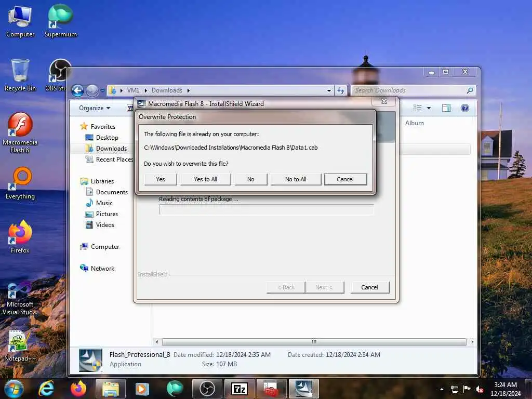This screenshot has width=532, height=399.
Task: Switch to Flash installer taskbar button
Action: (303, 389)
